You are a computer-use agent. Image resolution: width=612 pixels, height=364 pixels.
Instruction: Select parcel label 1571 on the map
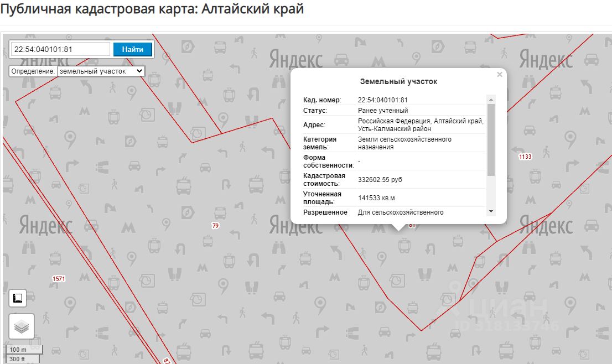click(x=59, y=279)
